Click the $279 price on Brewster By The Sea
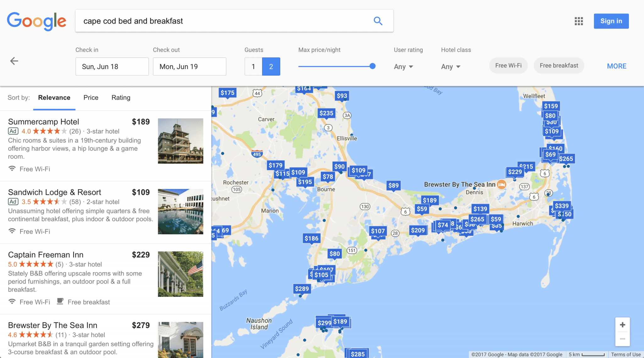Viewport: 644px width, 358px height. 141,325
